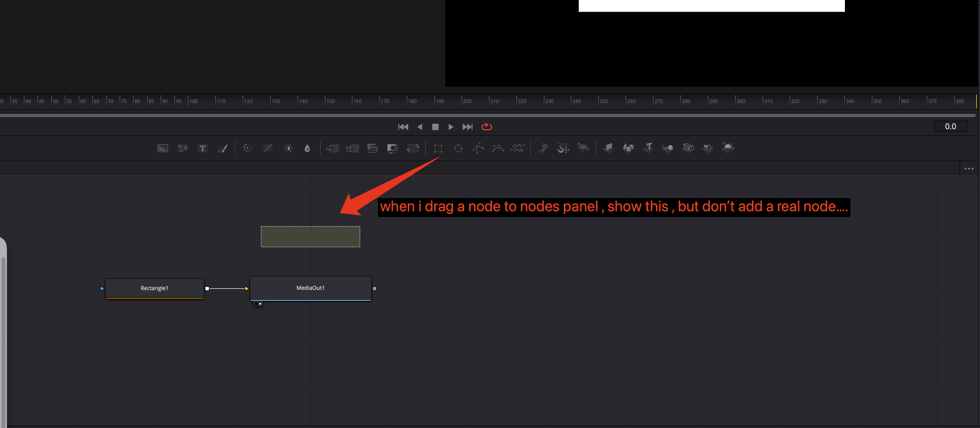Add a Spot Light 3D node
The image size is (980, 428).
point(708,148)
